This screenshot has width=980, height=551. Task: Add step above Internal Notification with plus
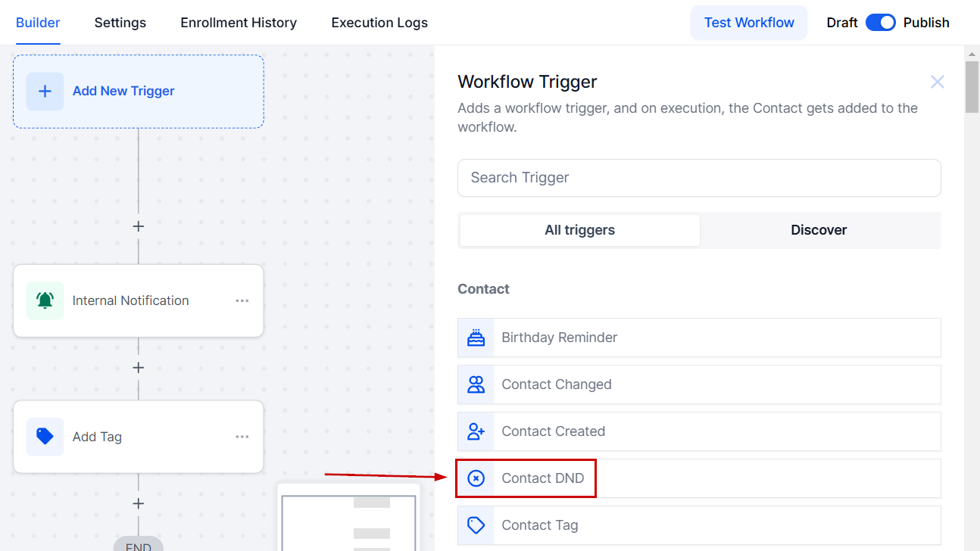[138, 226]
